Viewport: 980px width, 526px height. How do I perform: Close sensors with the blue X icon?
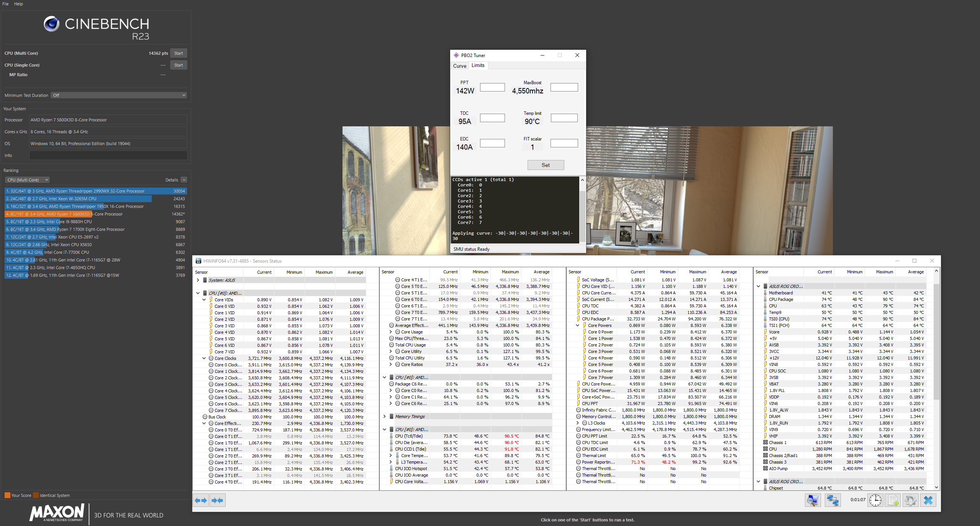click(928, 500)
